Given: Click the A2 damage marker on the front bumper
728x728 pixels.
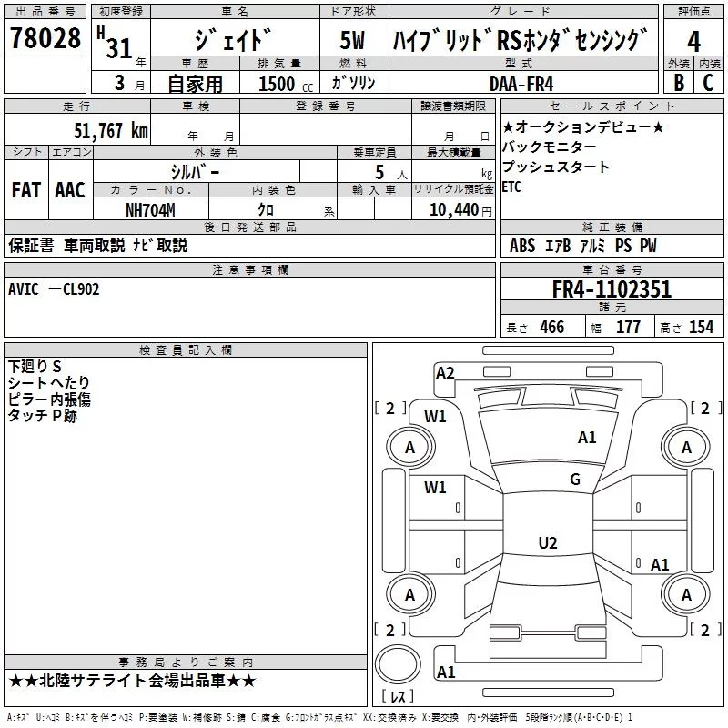Looking at the screenshot, I should tap(445, 372).
